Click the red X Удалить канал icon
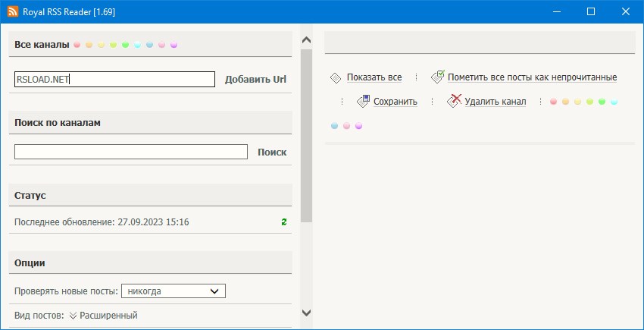Viewport: 644px width, 330px height. click(x=454, y=101)
